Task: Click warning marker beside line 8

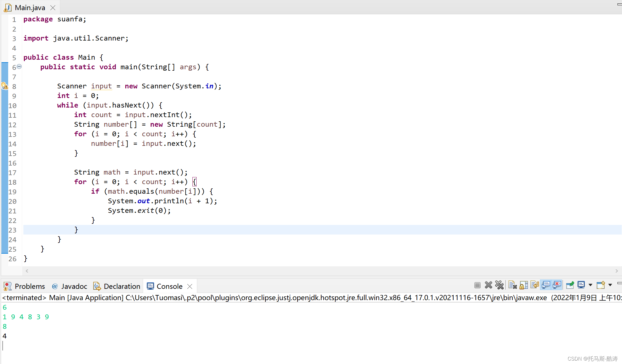Action: pyautogui.click(x=5, y=86)
